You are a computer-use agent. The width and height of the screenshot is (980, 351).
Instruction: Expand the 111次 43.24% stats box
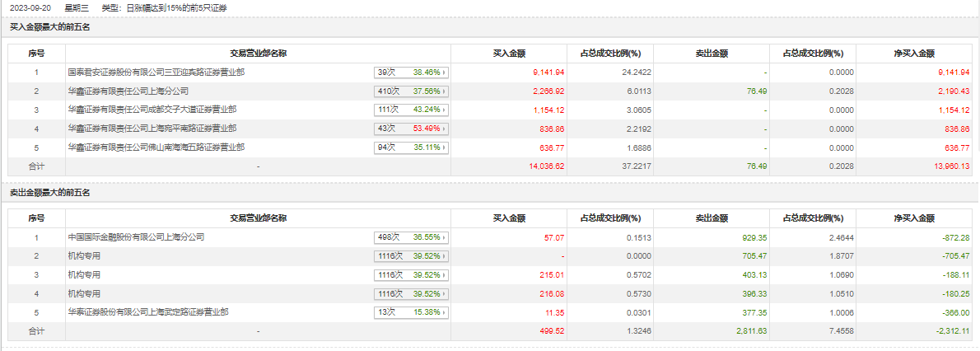tap(410, 110)
